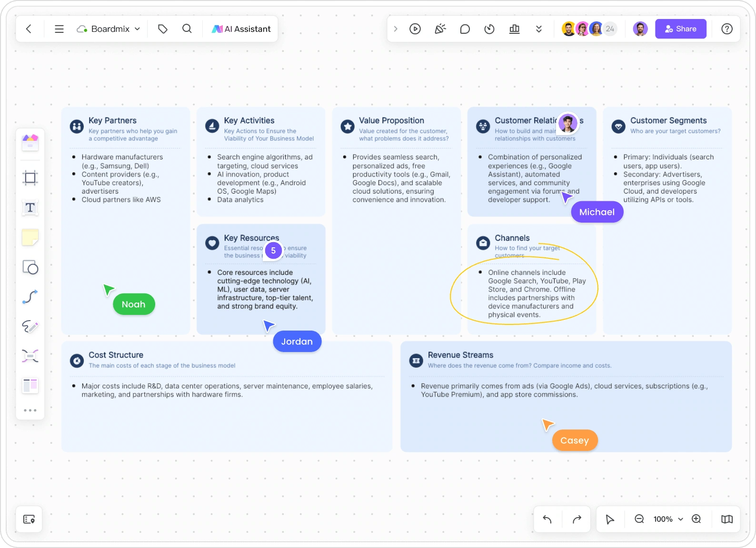Open the pages panel icon bottom-left
Image resolution: width=756 pixels, height=548 pixels.
[x=29, y=519]
